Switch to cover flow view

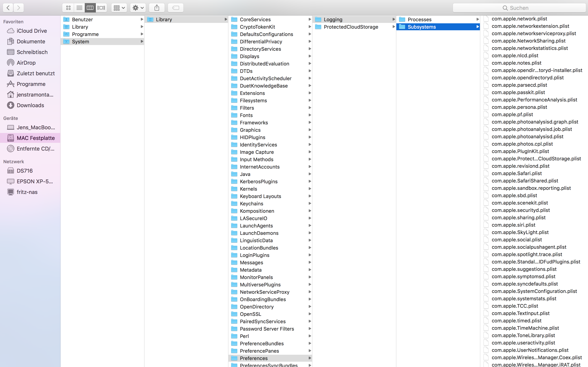coord(101,8)
